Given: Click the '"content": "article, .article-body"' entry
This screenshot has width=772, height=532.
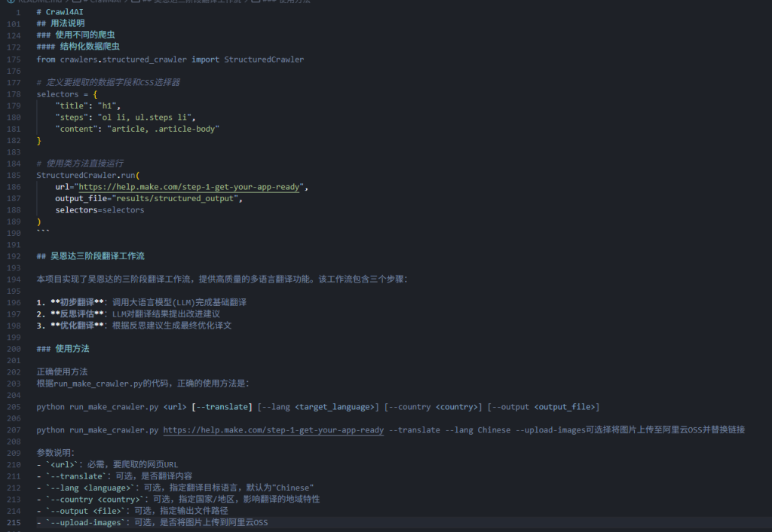Looking at the screenshot, I should pyautogui.click(x=137, y=129).
